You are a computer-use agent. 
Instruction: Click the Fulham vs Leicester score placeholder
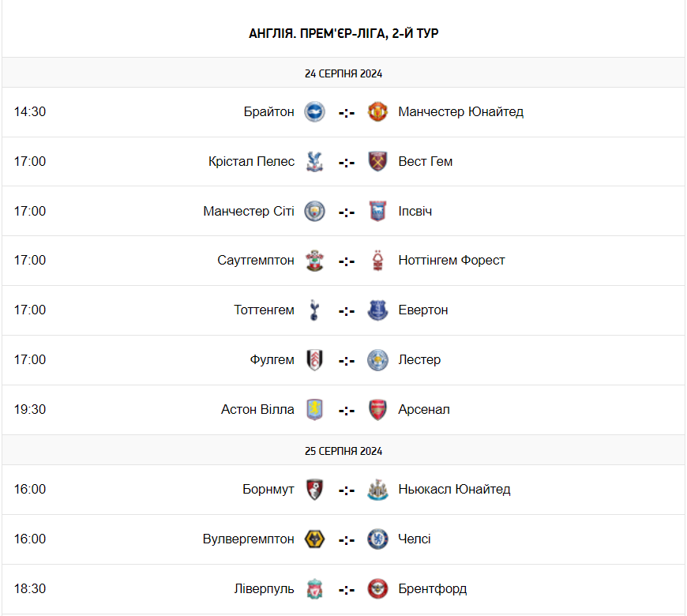click(x=347, y=361)
